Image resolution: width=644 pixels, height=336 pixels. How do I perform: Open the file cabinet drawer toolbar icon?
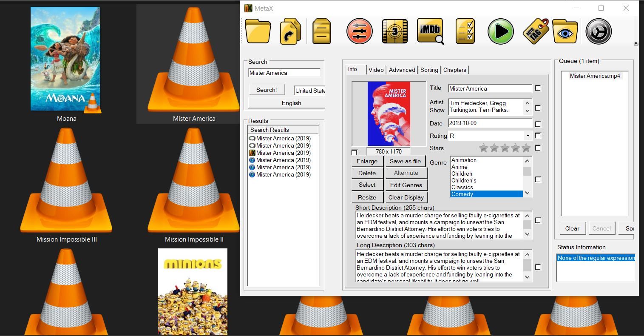click(x=322, y=31)
